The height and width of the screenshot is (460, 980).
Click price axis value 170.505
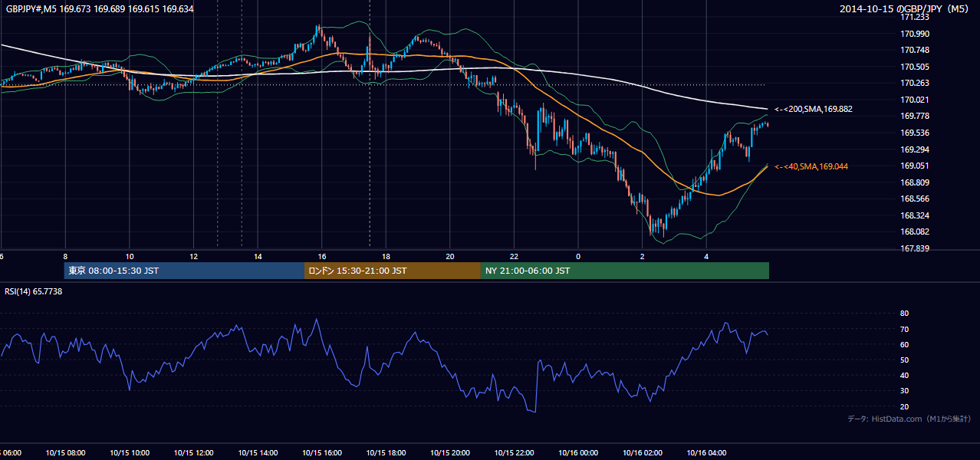(915, 67)
